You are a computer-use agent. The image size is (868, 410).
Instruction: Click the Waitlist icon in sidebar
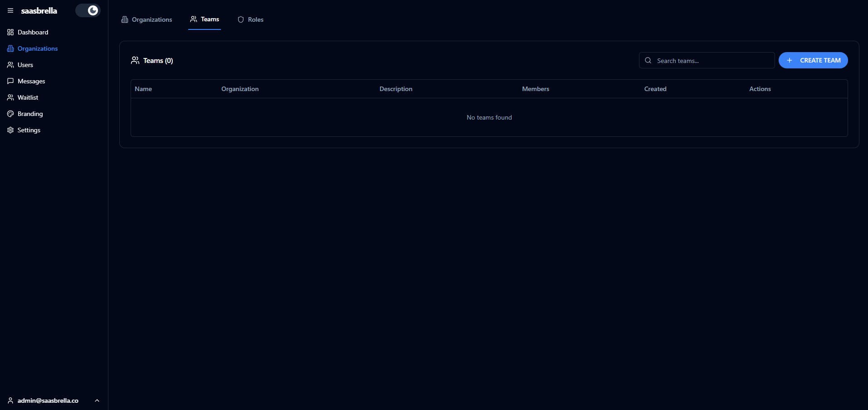pyautogui.click(x=10, y=97)
